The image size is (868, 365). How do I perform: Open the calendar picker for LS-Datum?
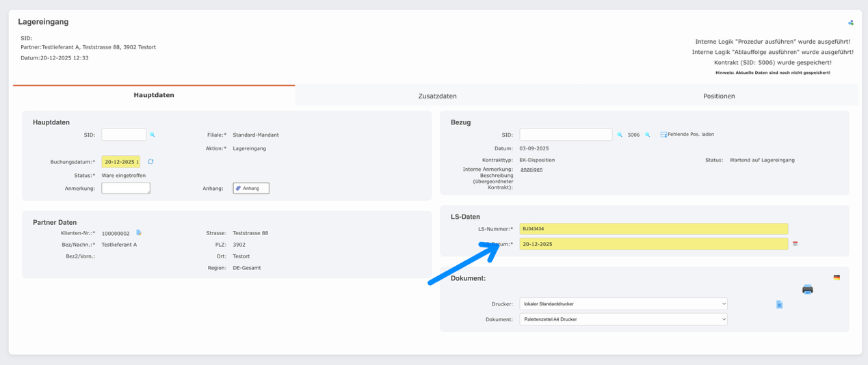click(x=795, y=244)
